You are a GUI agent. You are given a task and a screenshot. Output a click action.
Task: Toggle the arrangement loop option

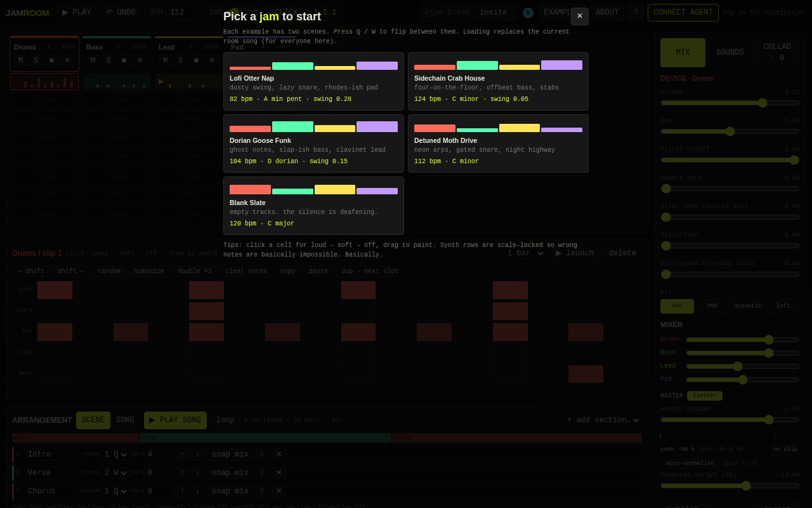[225, 420]
